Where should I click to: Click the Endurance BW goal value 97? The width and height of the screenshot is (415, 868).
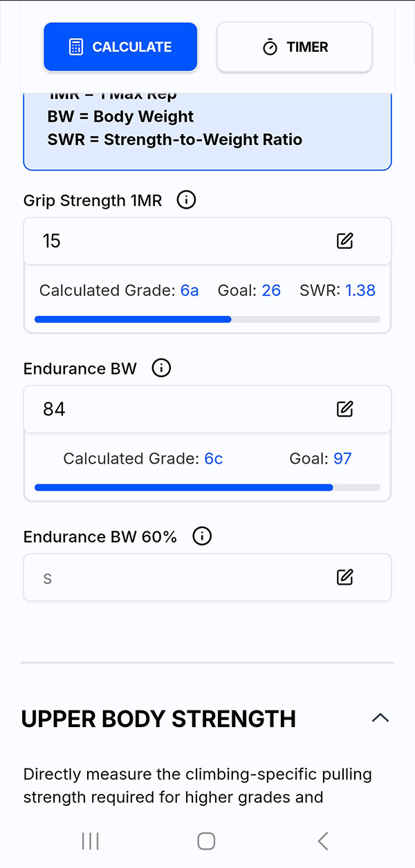342,458
